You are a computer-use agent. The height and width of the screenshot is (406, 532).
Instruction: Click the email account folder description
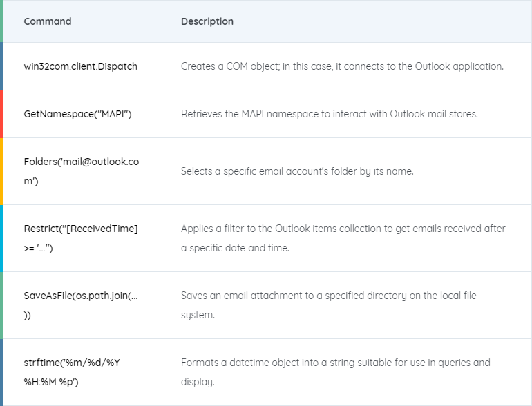click(x=297, y=171)
